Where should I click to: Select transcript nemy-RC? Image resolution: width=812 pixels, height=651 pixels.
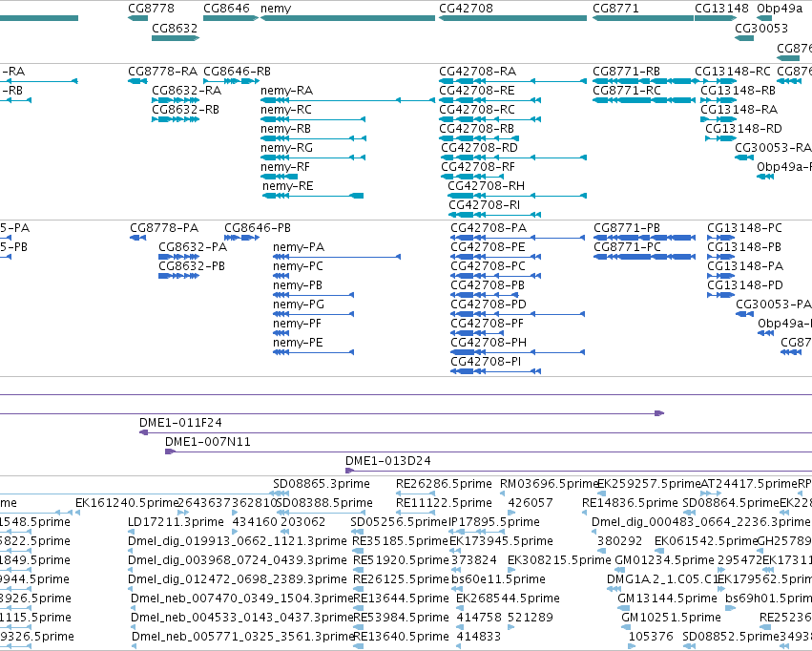[x=313, y=119]
